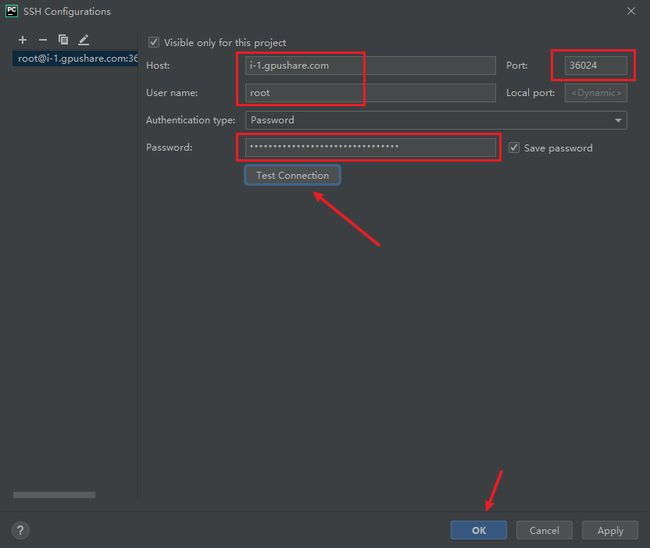
Task: Open the Authentication type dropdown
Action: coord(436,120)
